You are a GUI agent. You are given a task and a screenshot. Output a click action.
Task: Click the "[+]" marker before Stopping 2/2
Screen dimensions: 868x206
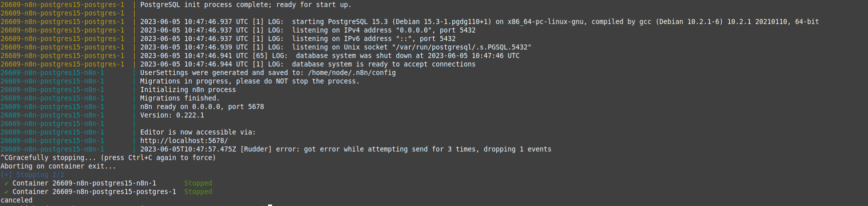(x=6, y=175)
